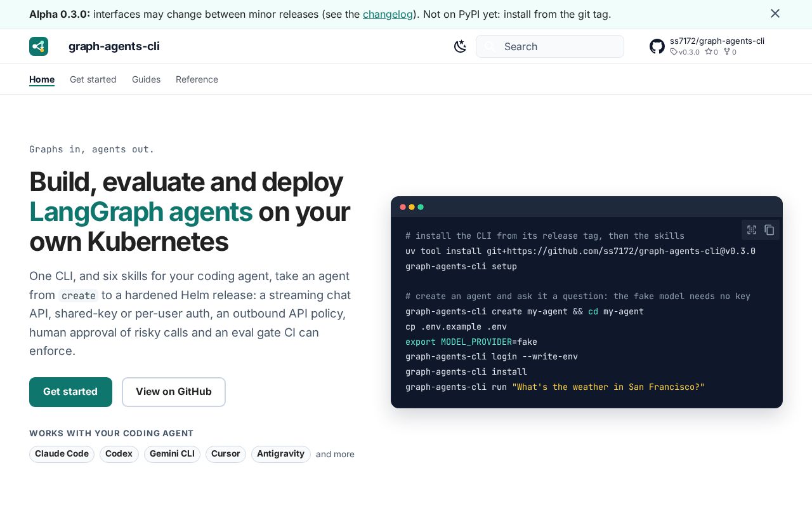Click the GitHub stars count icon
This screenshot has width=812, height=508.
(708, 52)
